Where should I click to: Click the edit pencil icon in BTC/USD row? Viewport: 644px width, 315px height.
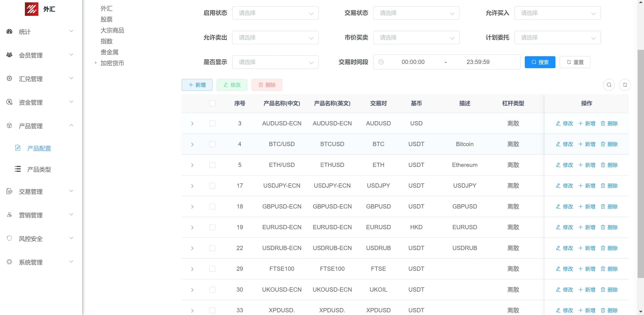point(558,144)
